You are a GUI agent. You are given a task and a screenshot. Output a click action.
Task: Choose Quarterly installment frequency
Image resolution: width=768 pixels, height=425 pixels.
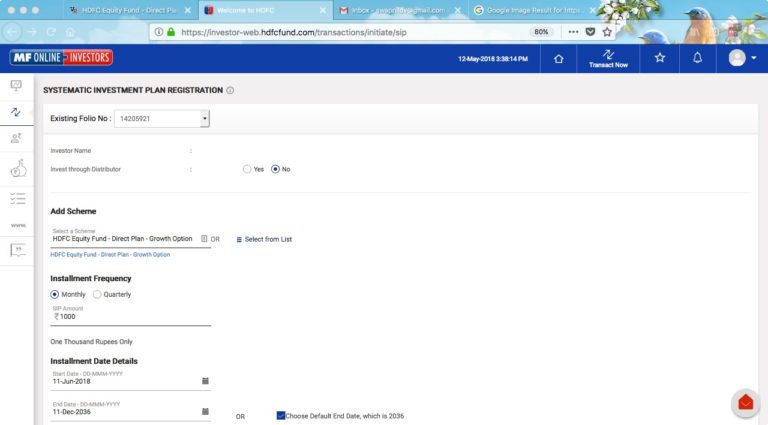click(x=97, y=294)
